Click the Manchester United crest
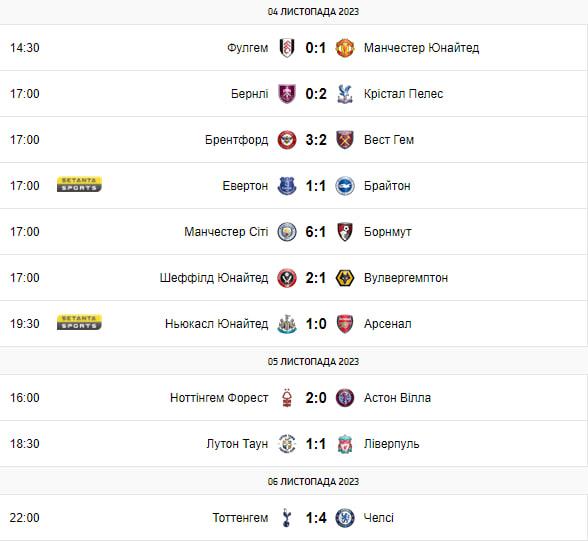Viewport: 588px width, 542px height. click(x=345, y=48)
